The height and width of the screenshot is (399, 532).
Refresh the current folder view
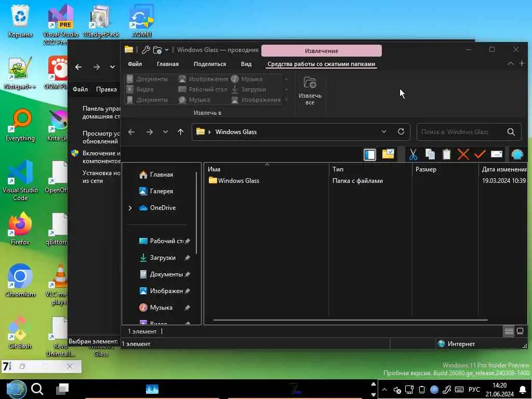pos(401,131)
